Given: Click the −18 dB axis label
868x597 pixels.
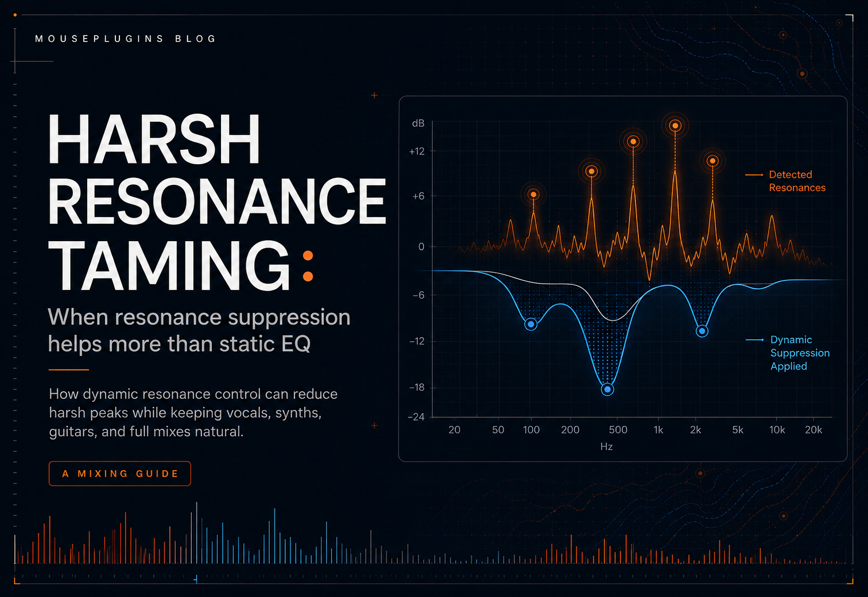Looking at the screenshot, I should pos(417,387).
